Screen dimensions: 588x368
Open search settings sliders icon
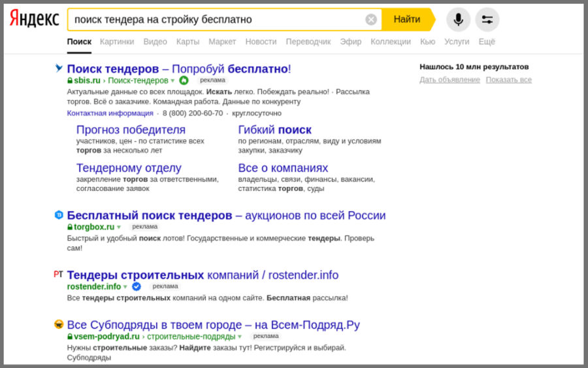click(487, 20)
